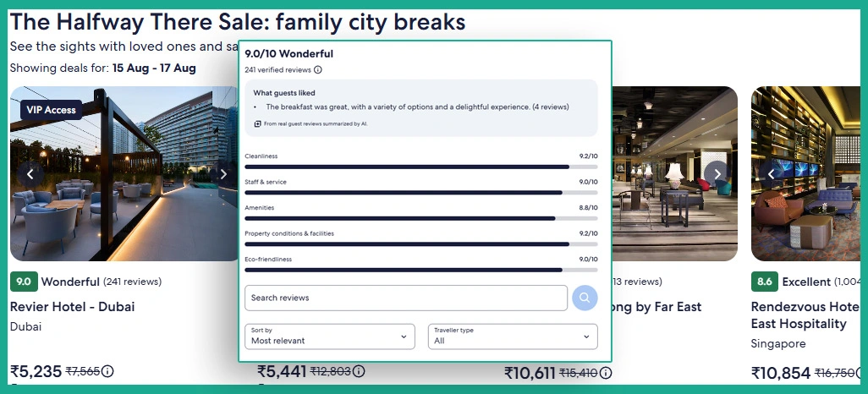Click the Cleanliness rating bar

pyautogui.click(x=420, y=167)
